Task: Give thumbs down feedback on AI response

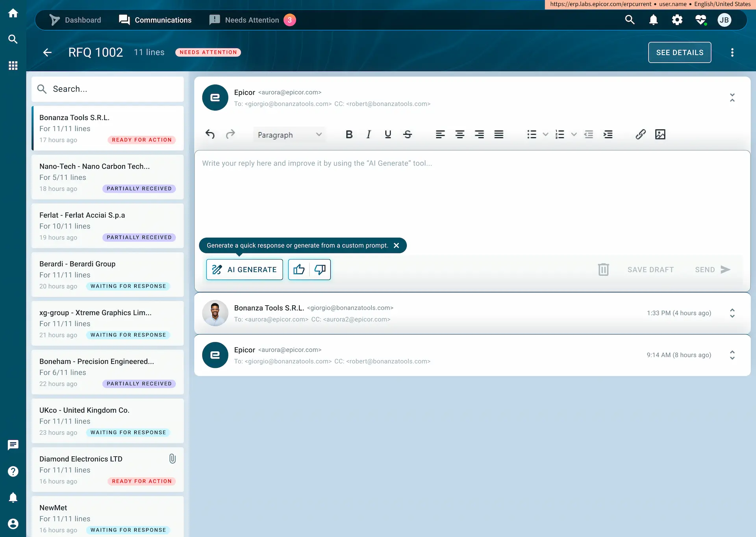Action: pos(319,269)
